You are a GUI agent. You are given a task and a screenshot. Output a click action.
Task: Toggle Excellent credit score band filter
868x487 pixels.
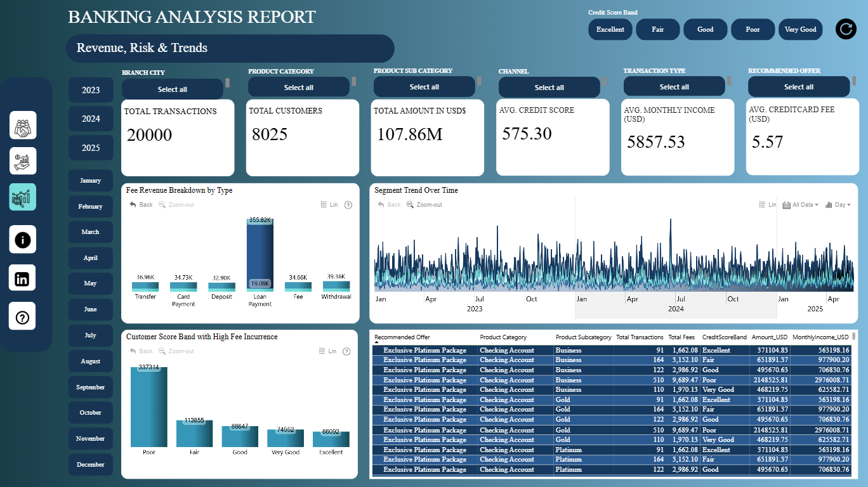point(610,29)
